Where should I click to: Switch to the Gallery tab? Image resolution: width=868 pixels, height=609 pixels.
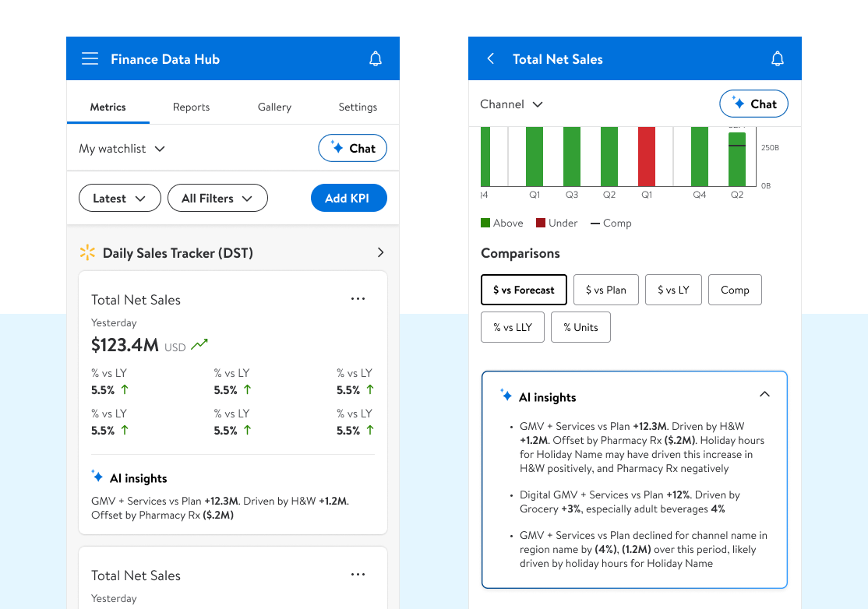click(x=274, y=107)
